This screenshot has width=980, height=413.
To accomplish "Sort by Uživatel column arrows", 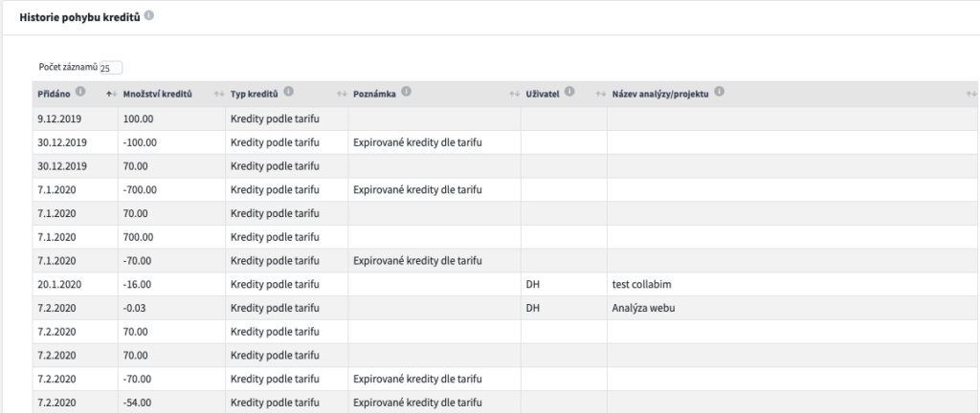I will [x=600, y=95].
